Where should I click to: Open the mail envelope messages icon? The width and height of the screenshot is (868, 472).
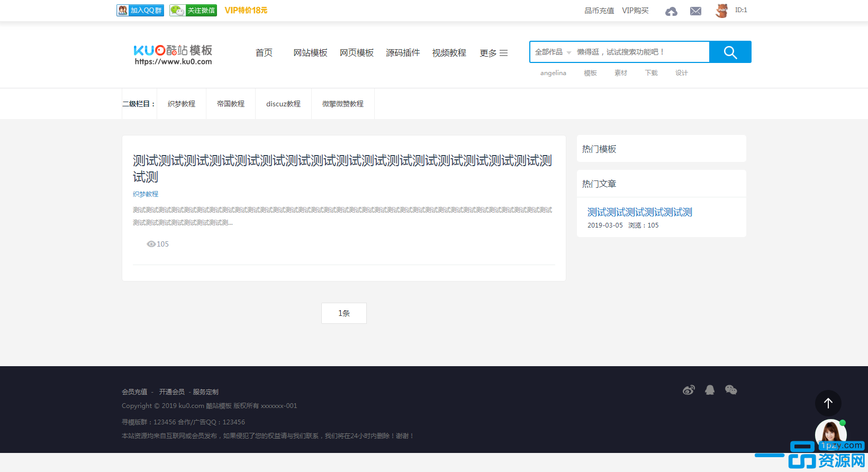(x=695, y=11)
